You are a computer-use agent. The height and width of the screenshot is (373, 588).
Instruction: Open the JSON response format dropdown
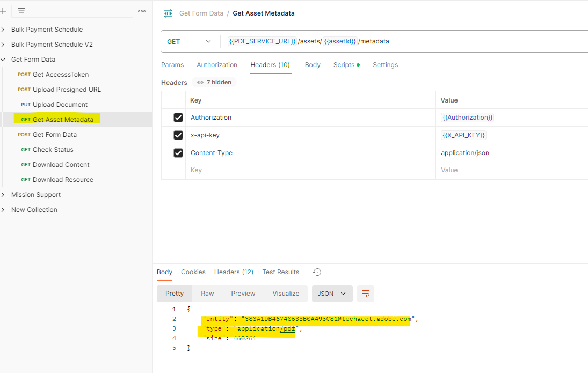(332, 294)
